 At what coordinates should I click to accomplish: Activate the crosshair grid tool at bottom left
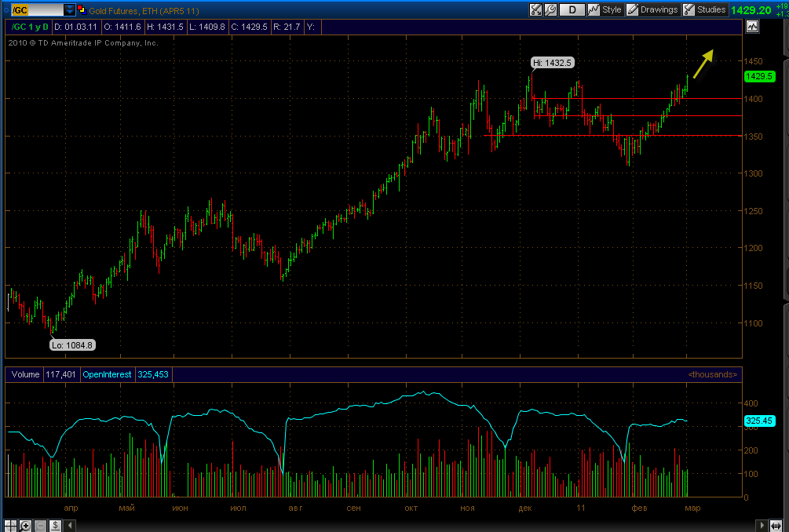pyautogui.click(x=10, y=526)
